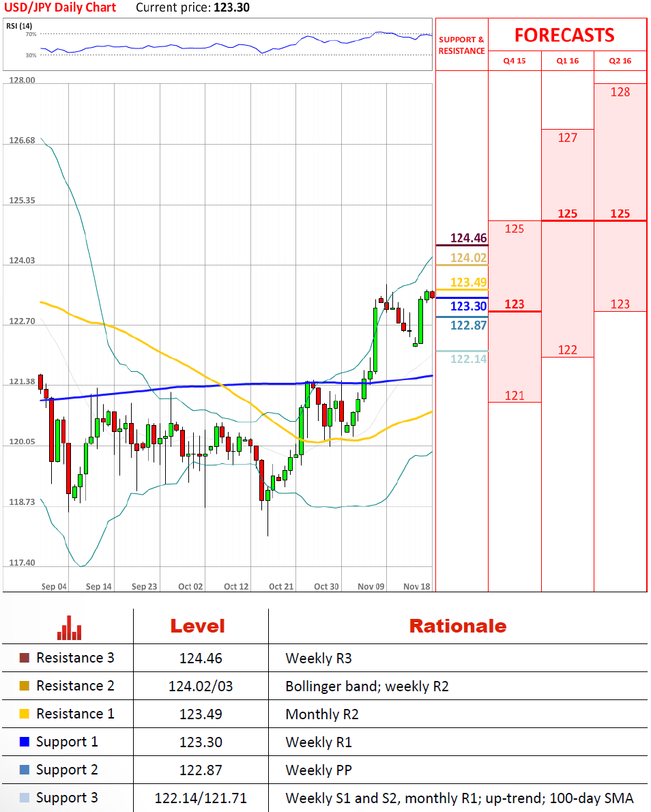The image size is (651, 812).
Task: Click the 'Nov 09' date axis label
Action: click(x=371, y=586)
